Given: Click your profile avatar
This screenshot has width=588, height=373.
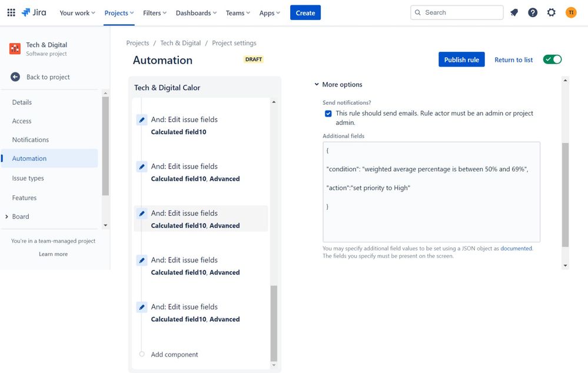Looking at the screenshot, I should pyautogui.click(x=570, y=12).
